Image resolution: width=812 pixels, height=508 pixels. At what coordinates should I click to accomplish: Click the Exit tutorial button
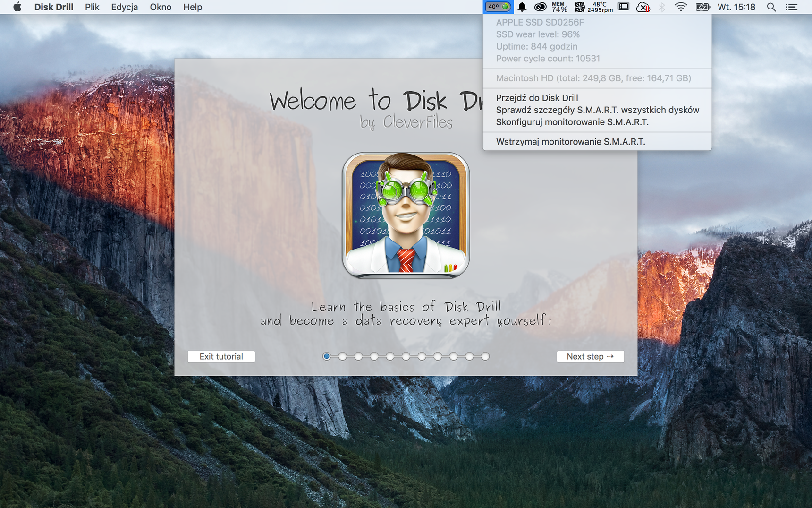coord(221,356)
